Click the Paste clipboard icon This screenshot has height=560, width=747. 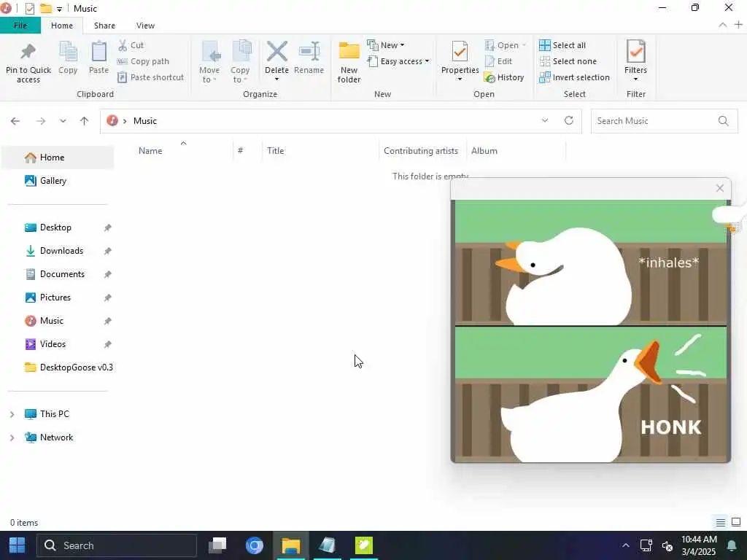(x=98, y=52)
